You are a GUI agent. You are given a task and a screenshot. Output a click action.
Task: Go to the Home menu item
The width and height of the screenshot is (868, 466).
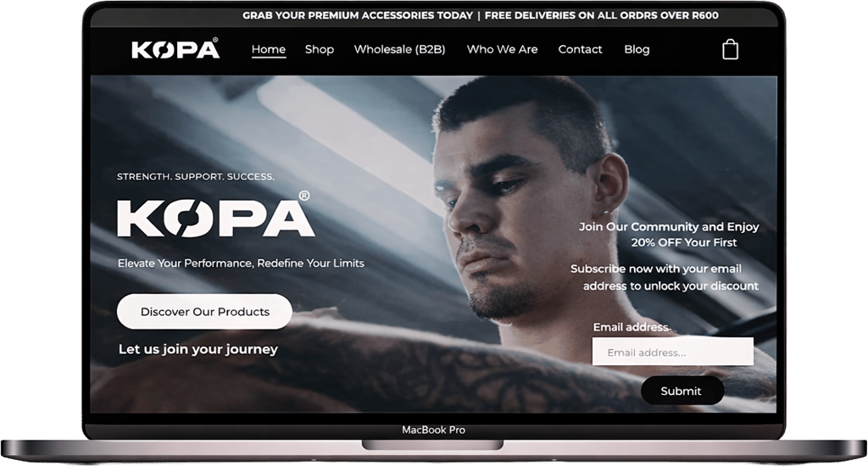click(x=269, y=49)
